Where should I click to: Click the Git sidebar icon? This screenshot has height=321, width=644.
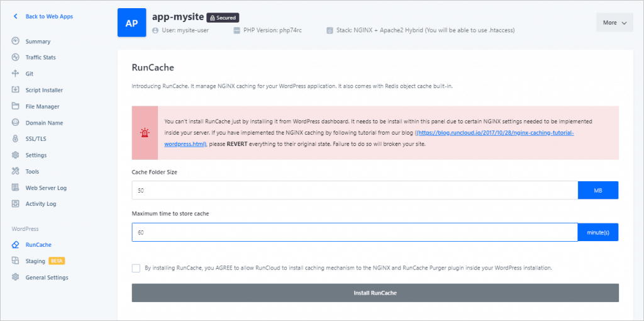[15, 74]
